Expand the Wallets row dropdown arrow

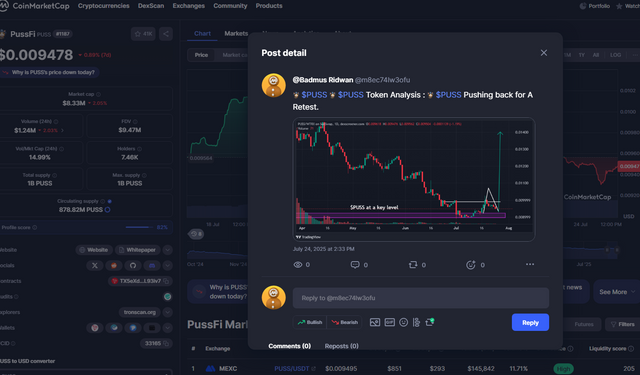tap(167, 328)
